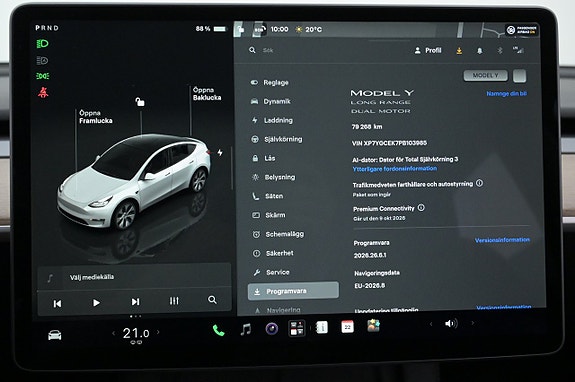Open the Schemalägg scheduling menu
This screenshot has width=575, height=382.
pos(278,234)
